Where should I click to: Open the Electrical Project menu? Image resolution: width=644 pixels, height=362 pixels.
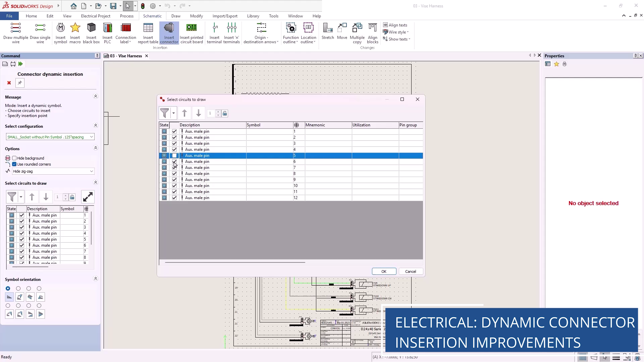click(96, 16)
